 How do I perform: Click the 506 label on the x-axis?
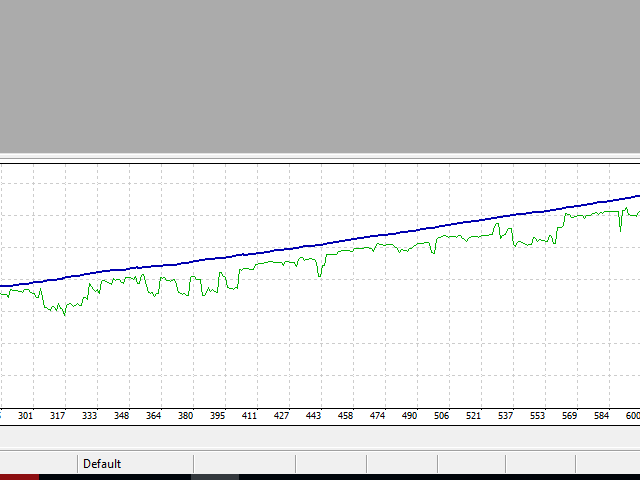tap(441, 415)
